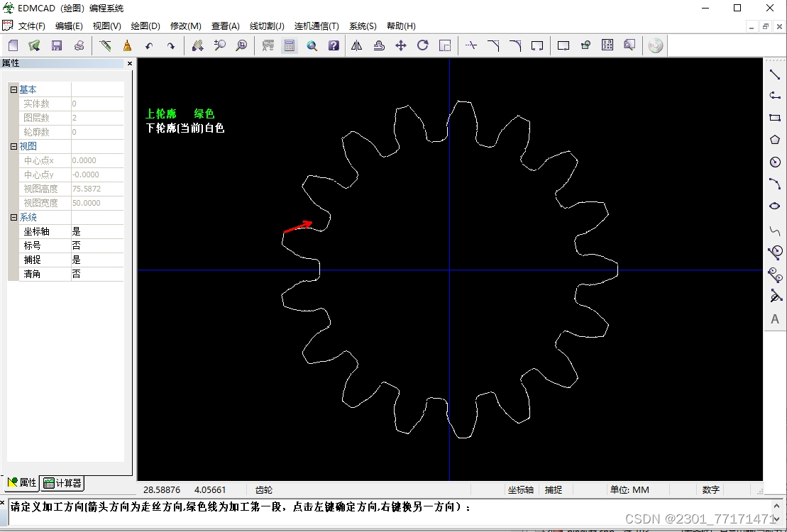Image resolution: width=787 pixels, height=532 pixels.
Task: Toggle the 标号 value 否
Action: [97, 246]
